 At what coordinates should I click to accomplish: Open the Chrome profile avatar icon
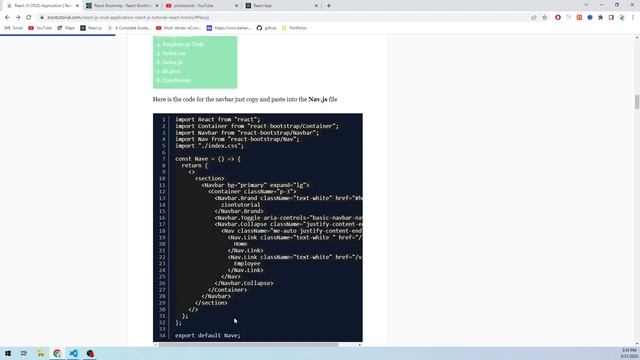[x=622, y=18]
